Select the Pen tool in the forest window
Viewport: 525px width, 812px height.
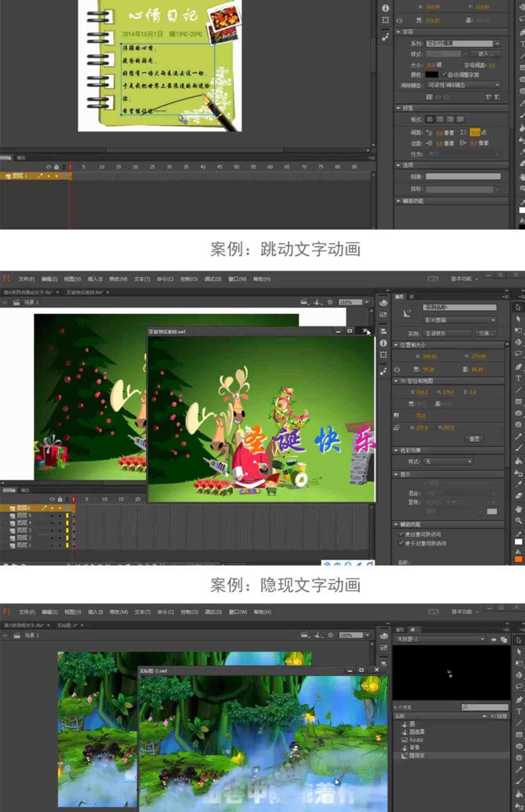point(519,699)
